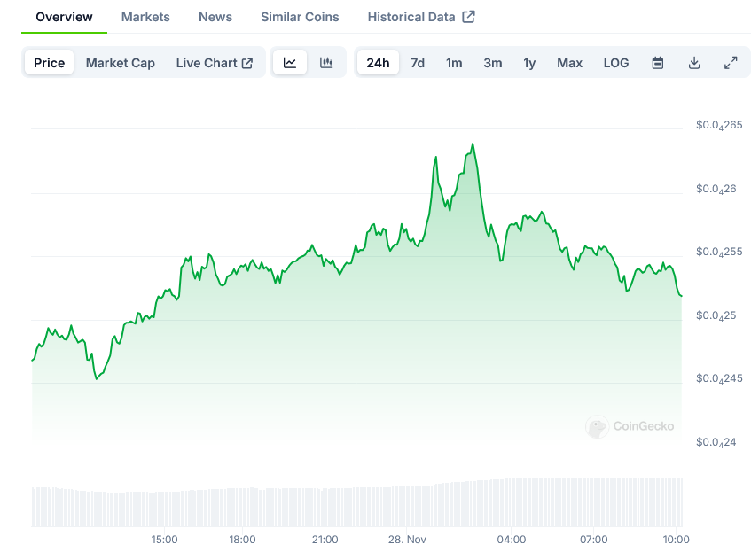Click the 07:00 time axis label
751x560 pixels.
(x=594, y=540)
